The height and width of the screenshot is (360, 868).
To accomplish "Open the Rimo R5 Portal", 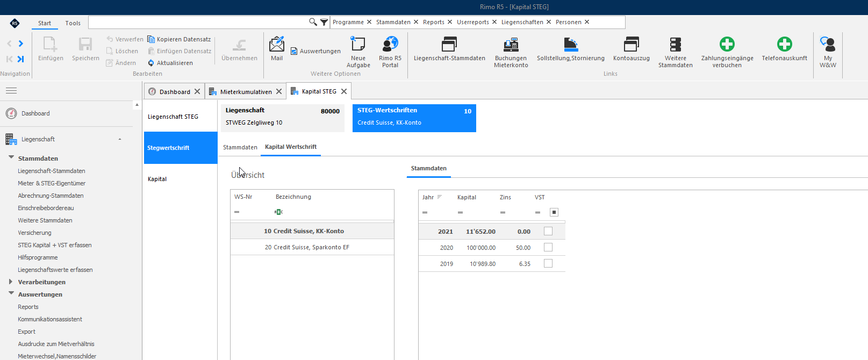I will [390, 52].
